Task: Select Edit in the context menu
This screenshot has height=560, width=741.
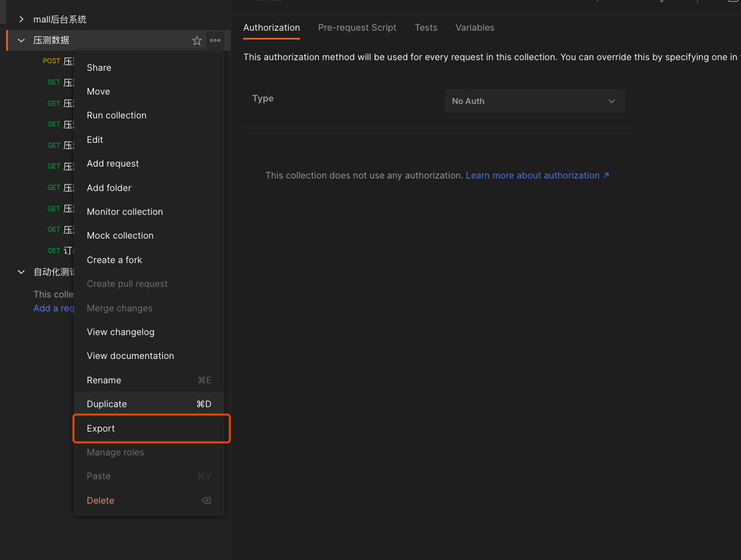Action: (x=149, y=140)
